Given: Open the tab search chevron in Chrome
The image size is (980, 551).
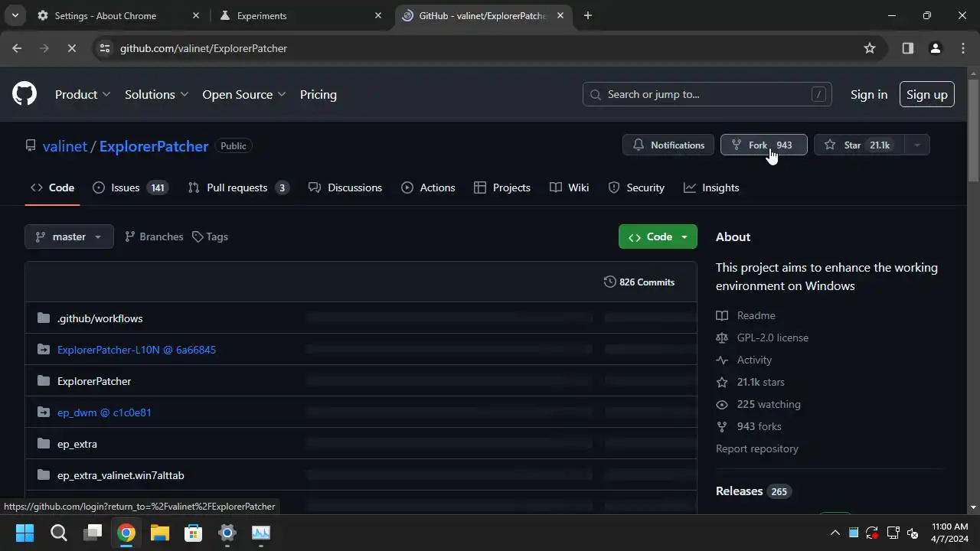Looking at the screenshot, I should (15, 15).
